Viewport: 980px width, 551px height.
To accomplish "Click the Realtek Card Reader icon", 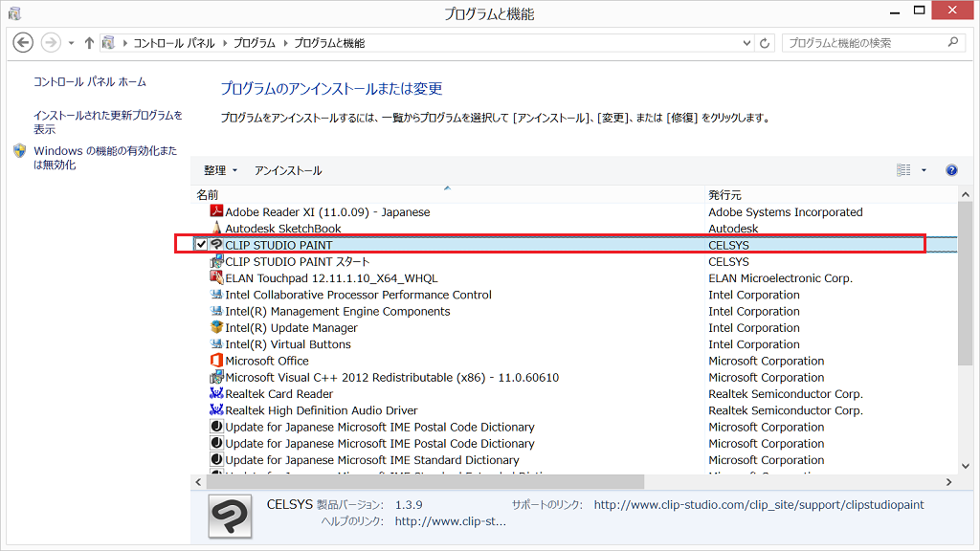I will coord(216,393).
